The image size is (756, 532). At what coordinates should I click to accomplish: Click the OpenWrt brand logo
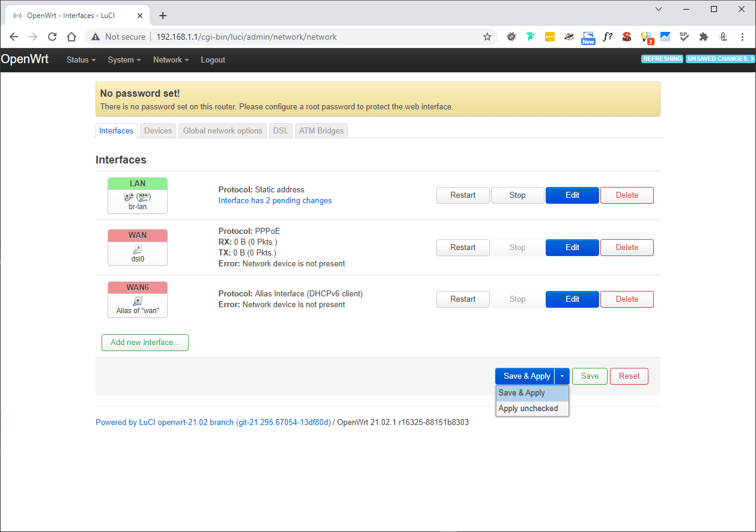coord(25,60)
